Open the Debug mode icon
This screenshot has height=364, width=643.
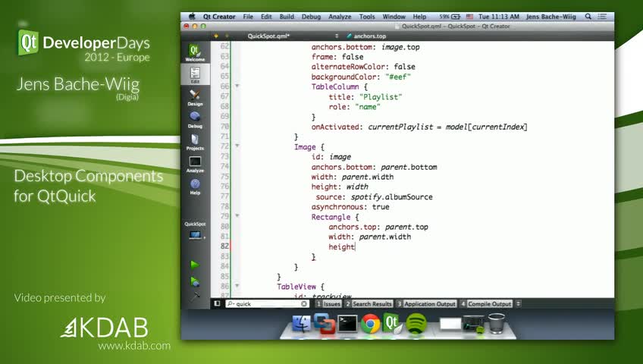(x=195, y=120)
